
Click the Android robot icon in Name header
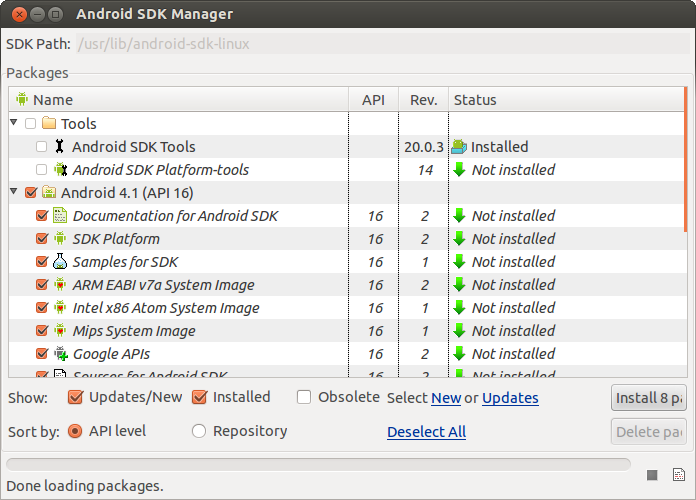click(x=22, y=99)
